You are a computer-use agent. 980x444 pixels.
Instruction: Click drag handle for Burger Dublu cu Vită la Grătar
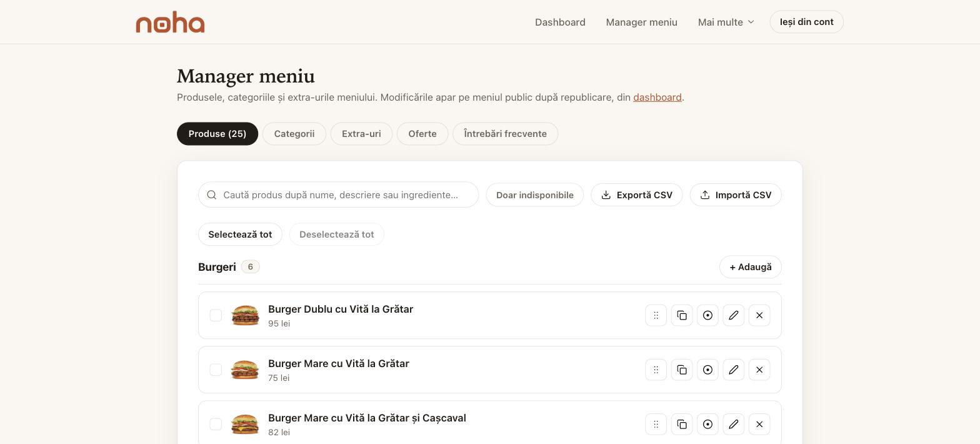656,315
